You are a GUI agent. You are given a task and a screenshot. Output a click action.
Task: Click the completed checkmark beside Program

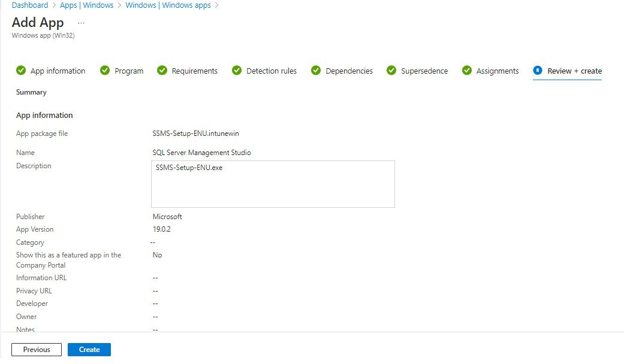[105, 71]
